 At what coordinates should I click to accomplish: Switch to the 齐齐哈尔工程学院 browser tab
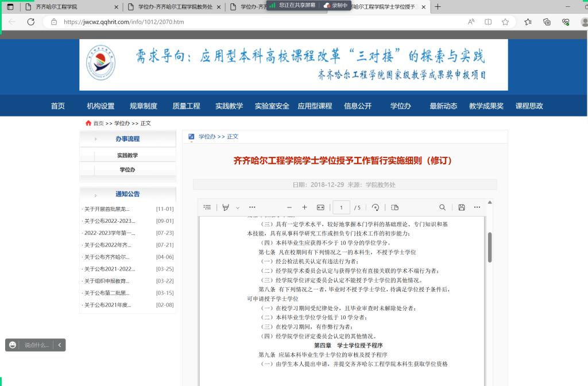pyautogui.click(x=62, y=7)
